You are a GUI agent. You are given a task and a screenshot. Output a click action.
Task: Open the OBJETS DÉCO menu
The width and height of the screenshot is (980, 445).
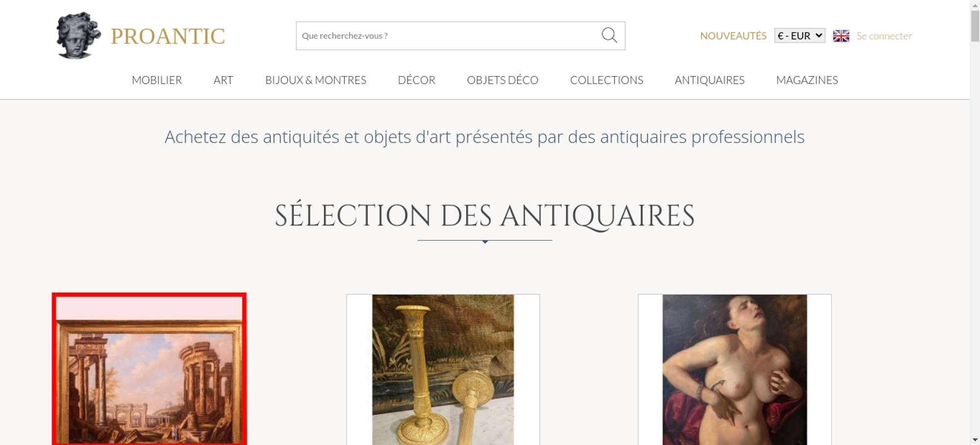[x=503, y=80]
